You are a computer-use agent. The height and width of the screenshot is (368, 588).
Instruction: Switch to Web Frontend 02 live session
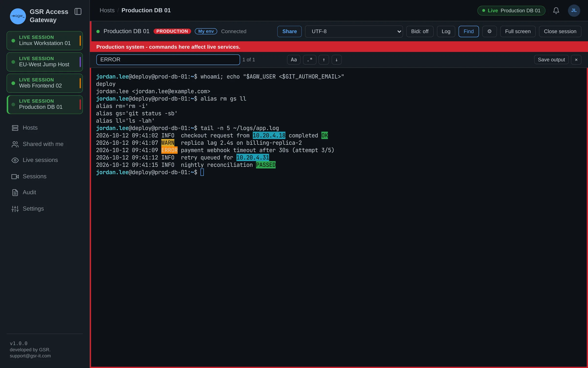45,83
